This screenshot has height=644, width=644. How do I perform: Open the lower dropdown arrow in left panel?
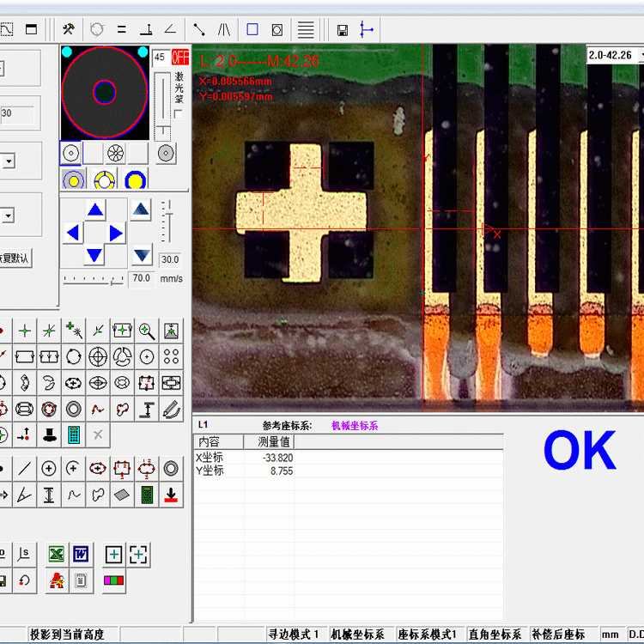pyautogui.click(x=8, y=216)
